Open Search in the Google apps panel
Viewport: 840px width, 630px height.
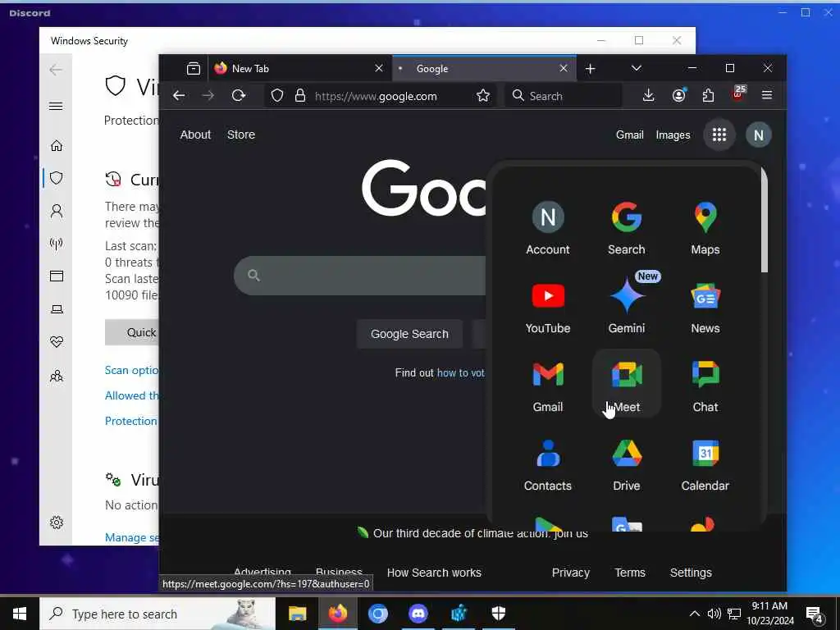coord(626,229)
